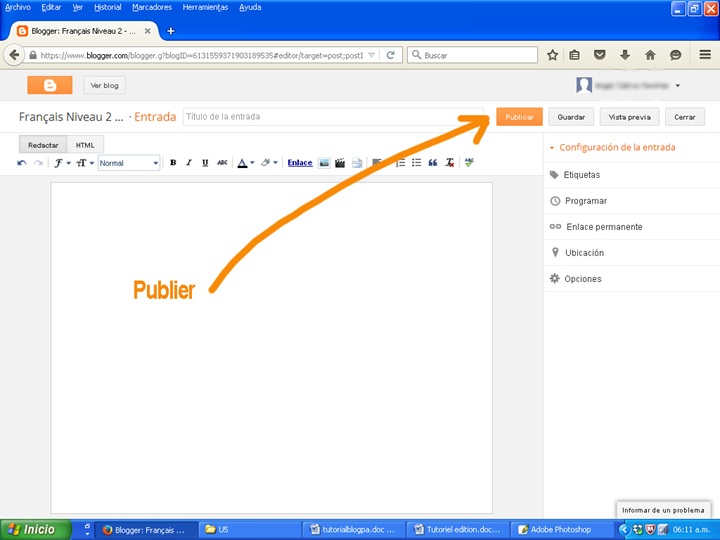Insert a video using the clapperboard icon

click(x=340, y=163)
